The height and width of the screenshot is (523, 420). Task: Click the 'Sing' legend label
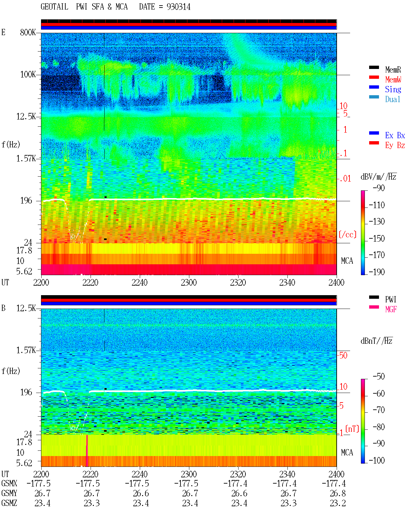pyautogui.click(x=393, y=89)
